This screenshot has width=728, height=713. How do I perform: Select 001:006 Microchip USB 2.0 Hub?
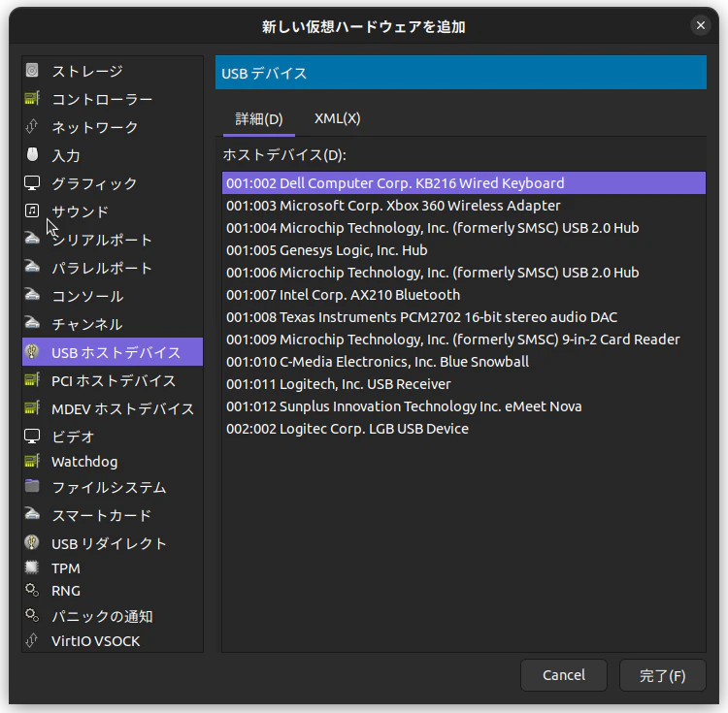(463, 272)
